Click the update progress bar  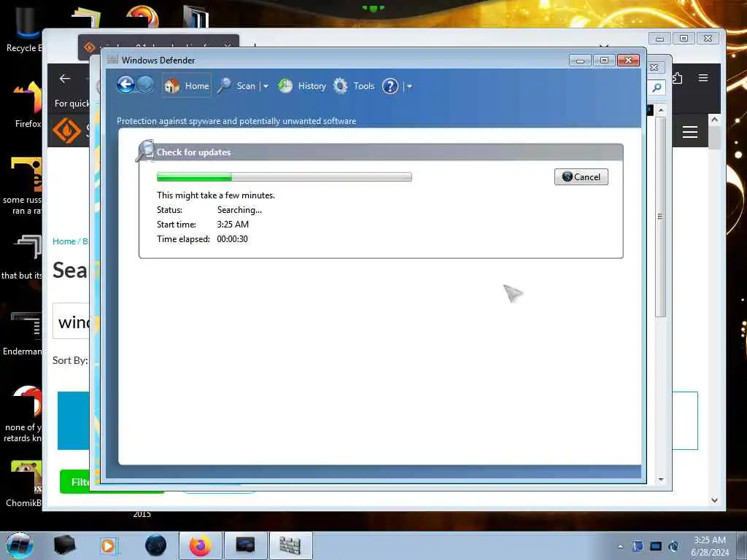click(x=284, y=177)
